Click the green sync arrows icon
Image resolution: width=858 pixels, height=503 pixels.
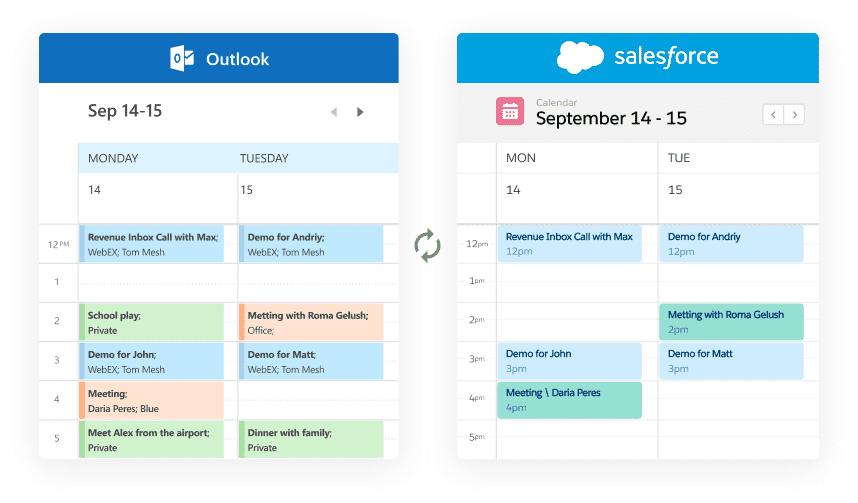coord(427,245)
